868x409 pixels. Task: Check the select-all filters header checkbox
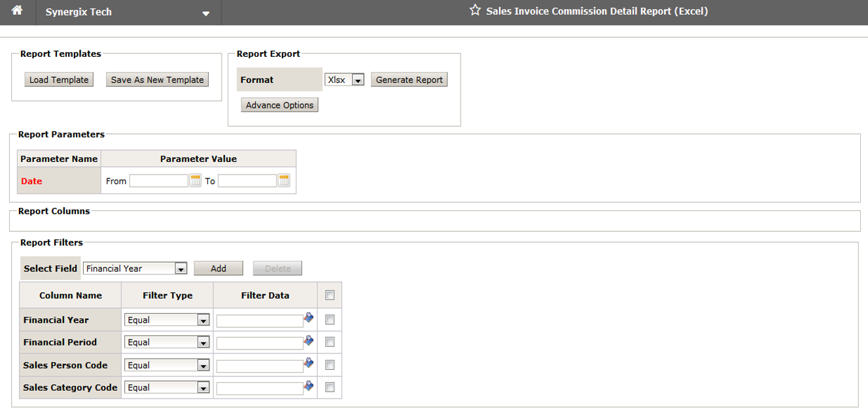click(330, 295)
